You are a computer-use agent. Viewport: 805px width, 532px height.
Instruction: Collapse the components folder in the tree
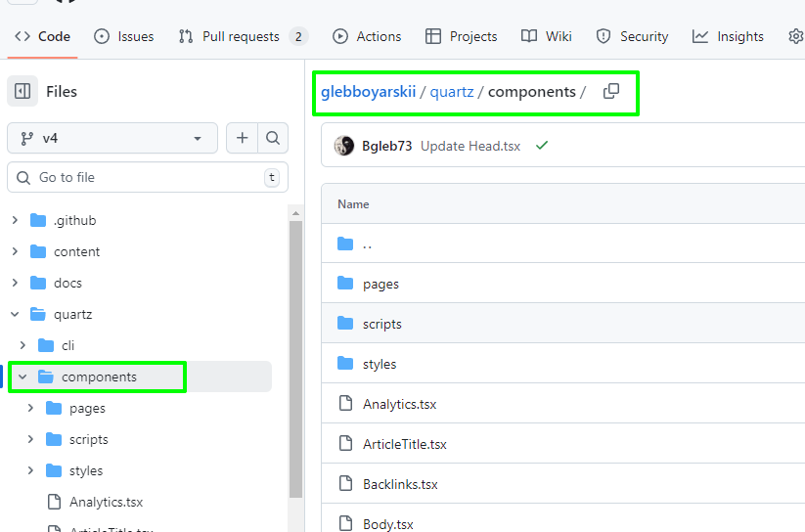pos(22,377)
